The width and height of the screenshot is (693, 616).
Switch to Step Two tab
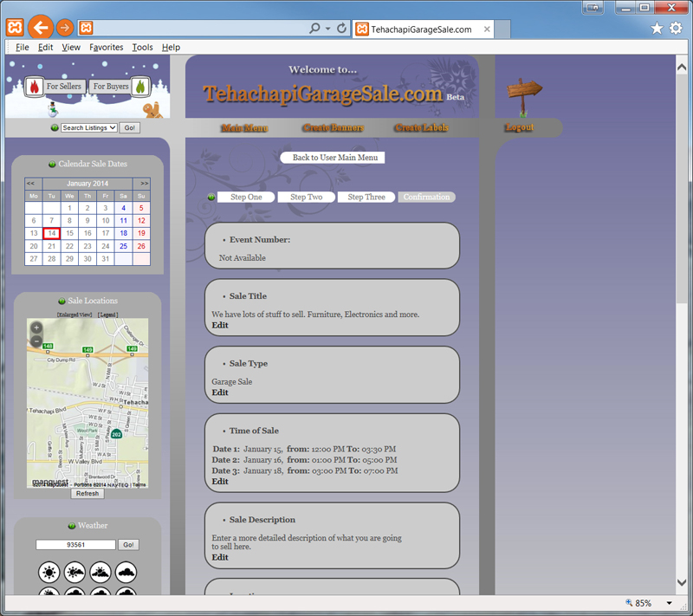307,197
